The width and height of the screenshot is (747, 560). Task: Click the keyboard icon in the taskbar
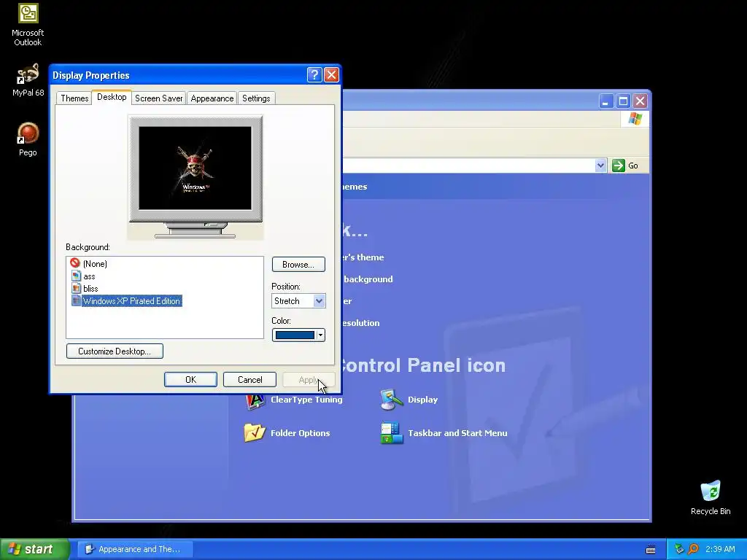650,549
